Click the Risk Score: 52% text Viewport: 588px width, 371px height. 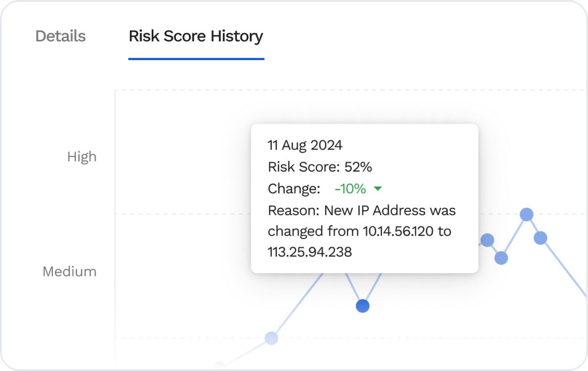(320, 167)
